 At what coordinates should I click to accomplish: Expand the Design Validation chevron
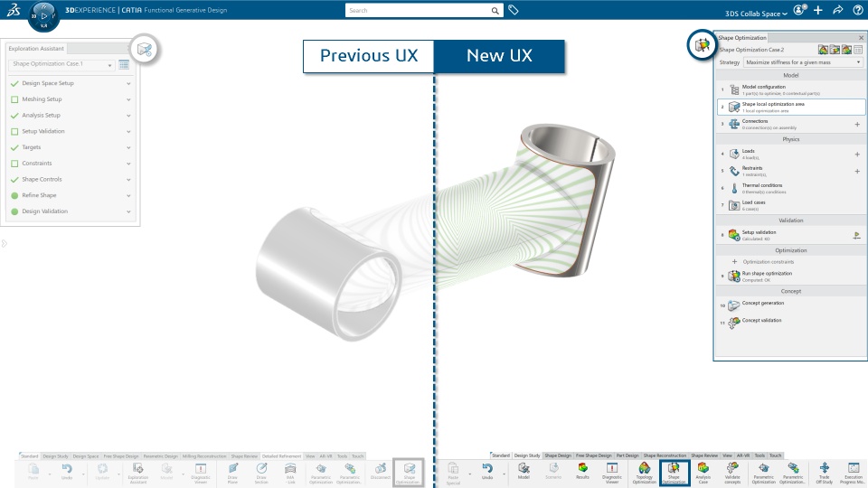[128, 211]
